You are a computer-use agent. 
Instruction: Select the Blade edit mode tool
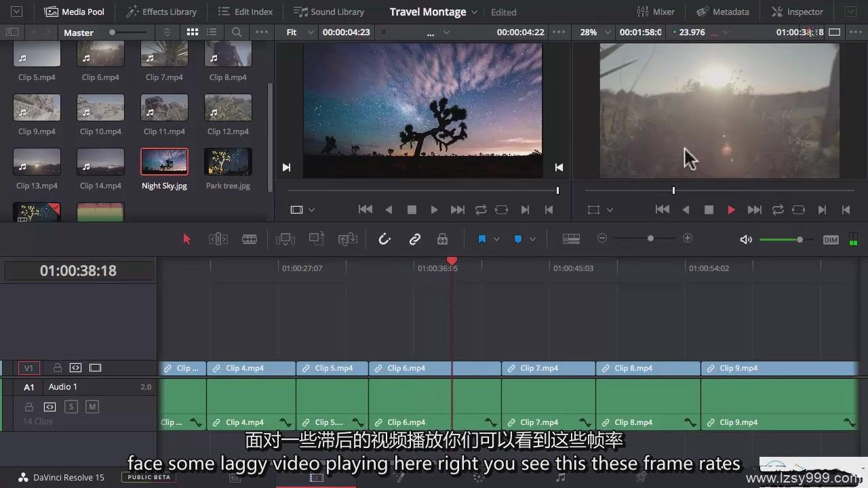click(250, 239)
